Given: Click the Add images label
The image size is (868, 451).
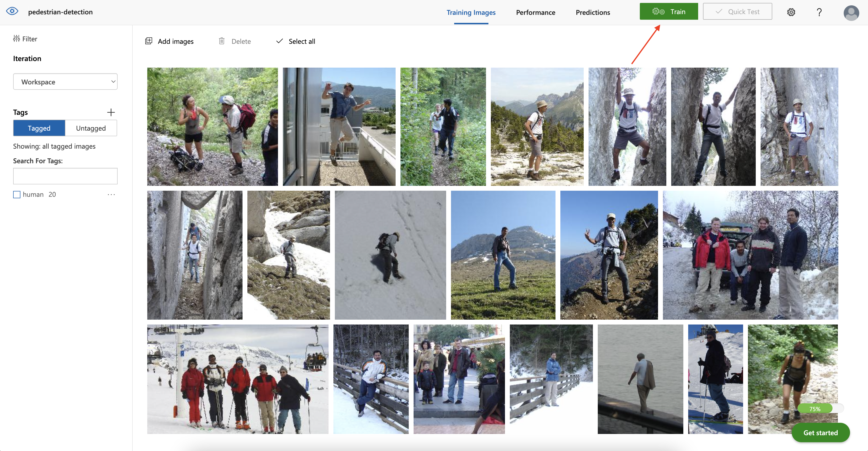Looking at the screenshot, I should (x=175, y=41).
